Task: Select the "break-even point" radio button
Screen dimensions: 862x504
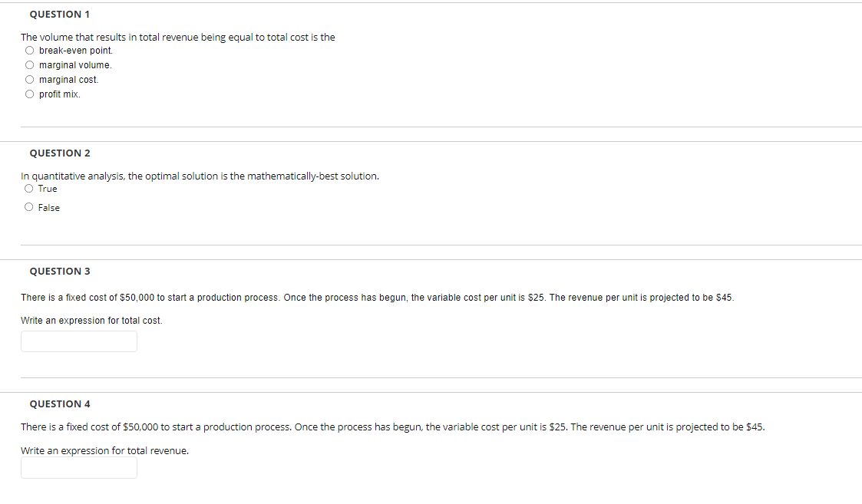Action: (29, 51)
